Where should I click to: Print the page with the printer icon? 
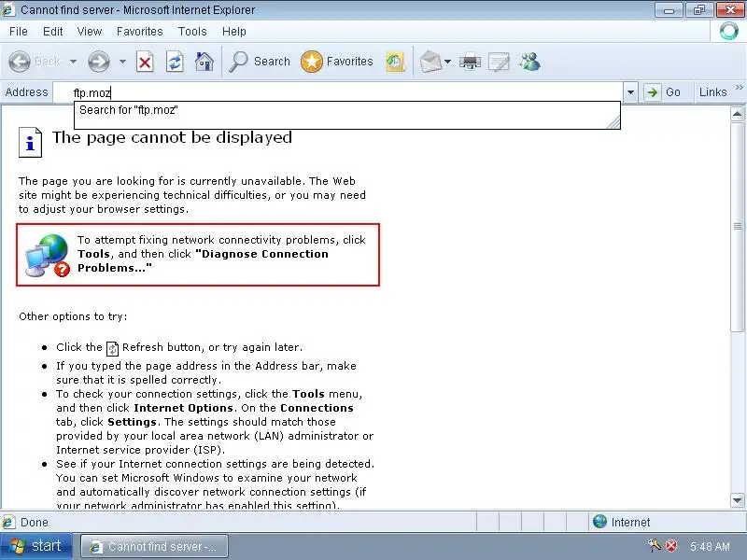click(470, 62)
